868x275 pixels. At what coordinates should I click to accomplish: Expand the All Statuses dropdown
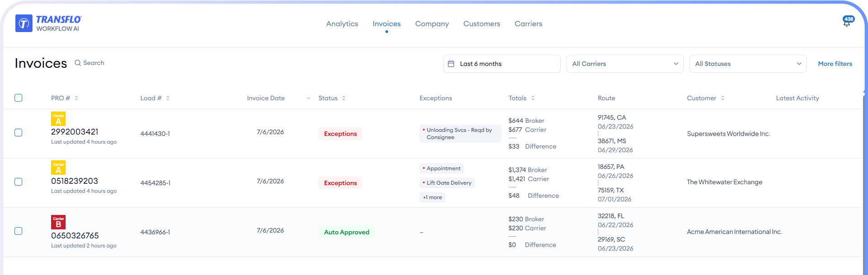click(748, 64)
